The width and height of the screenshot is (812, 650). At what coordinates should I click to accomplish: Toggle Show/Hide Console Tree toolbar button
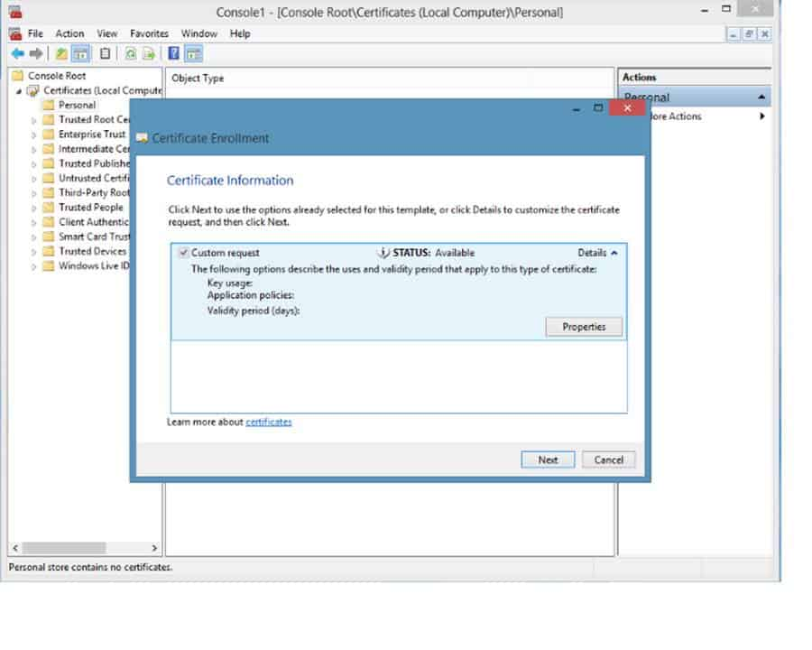[x=80, y=53]
